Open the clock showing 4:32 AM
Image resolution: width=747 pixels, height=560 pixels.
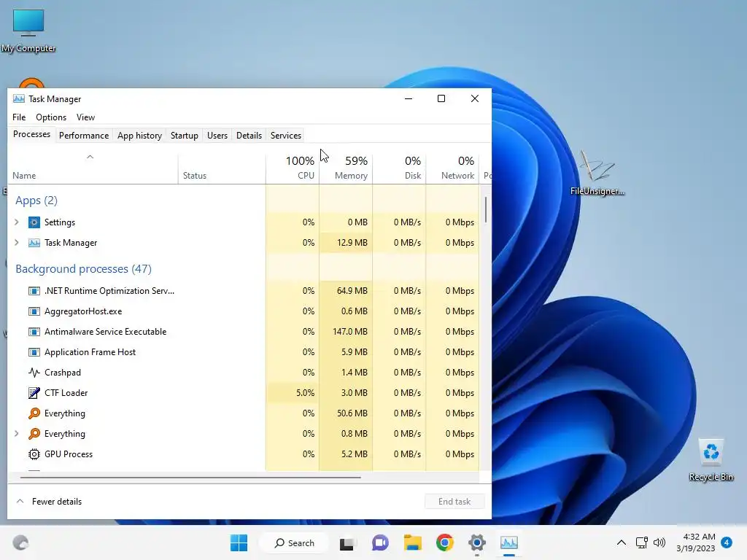point(696,542)
